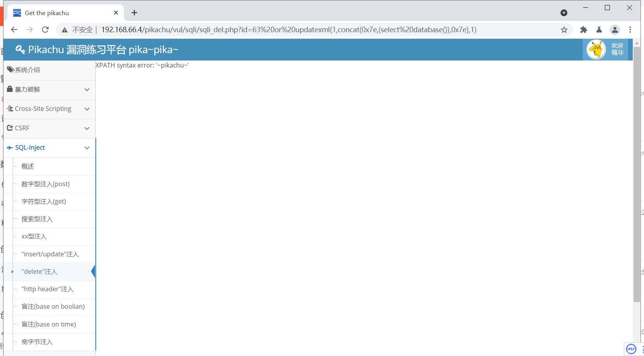Viewport: 644px width, 356px height.
Task: Open the Chrome three-dot menu
Action: point(630,29)
